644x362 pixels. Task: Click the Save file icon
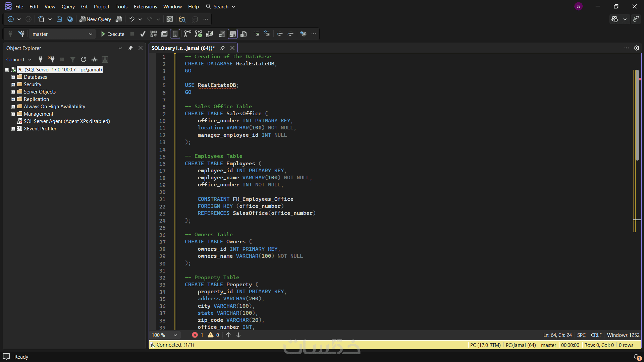[x=59, y=19]
